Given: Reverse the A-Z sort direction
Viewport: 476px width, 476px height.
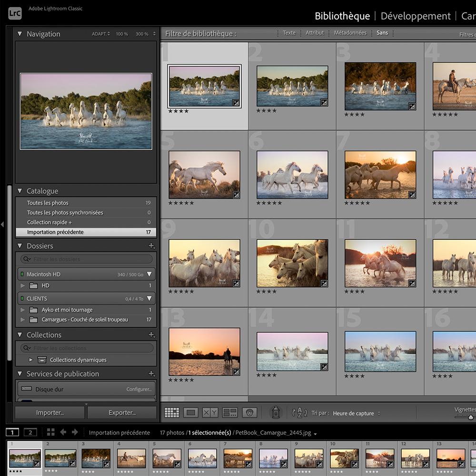Looking at the screenshot, I should coord(299,413).
